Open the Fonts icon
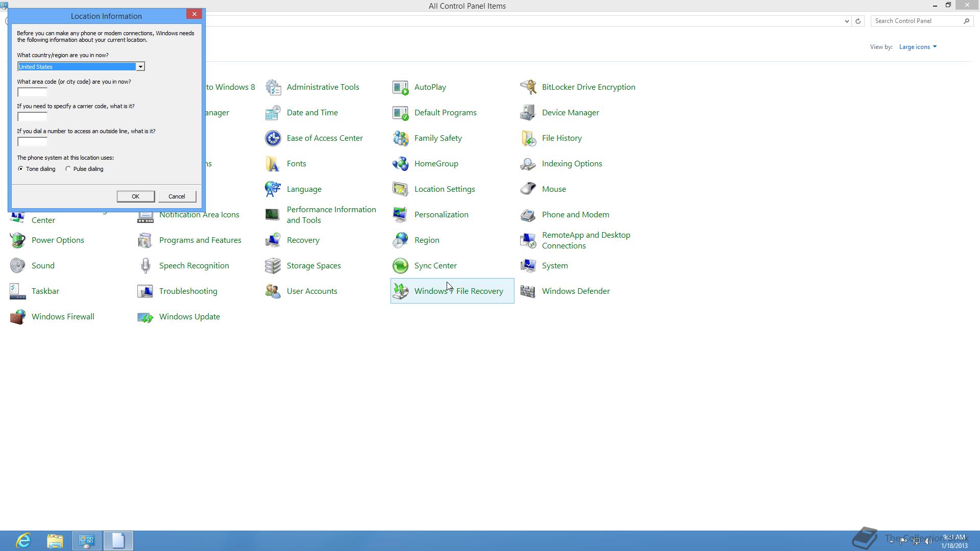Viewport: 980px width, 551px height. 273,164
